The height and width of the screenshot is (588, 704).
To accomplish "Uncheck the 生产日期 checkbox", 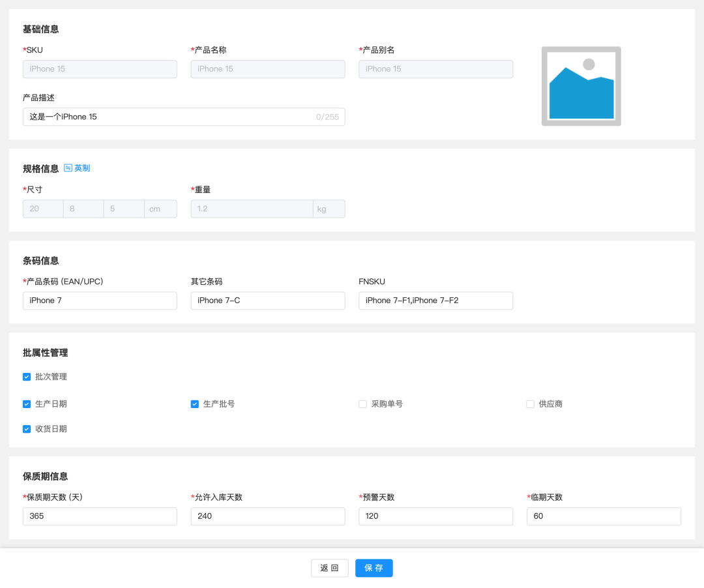I will (27, 404).
